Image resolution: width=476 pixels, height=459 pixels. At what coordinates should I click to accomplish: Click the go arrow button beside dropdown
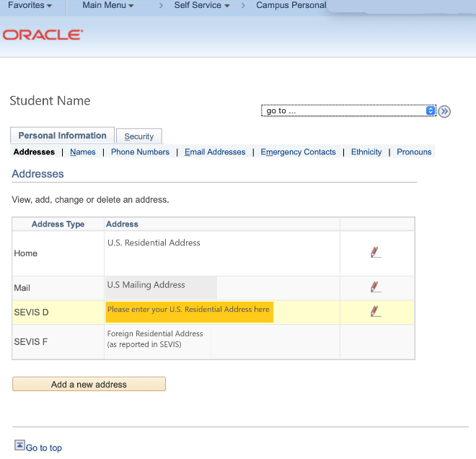444,111
